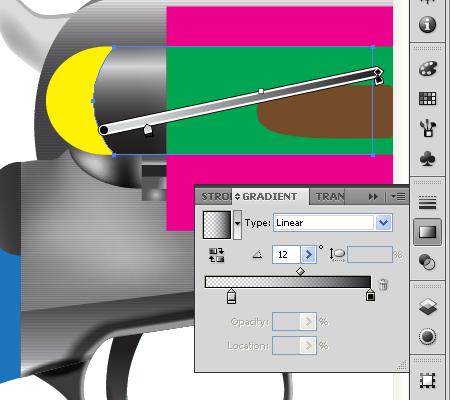Click the aspect ratio icon

pos(337,255)
